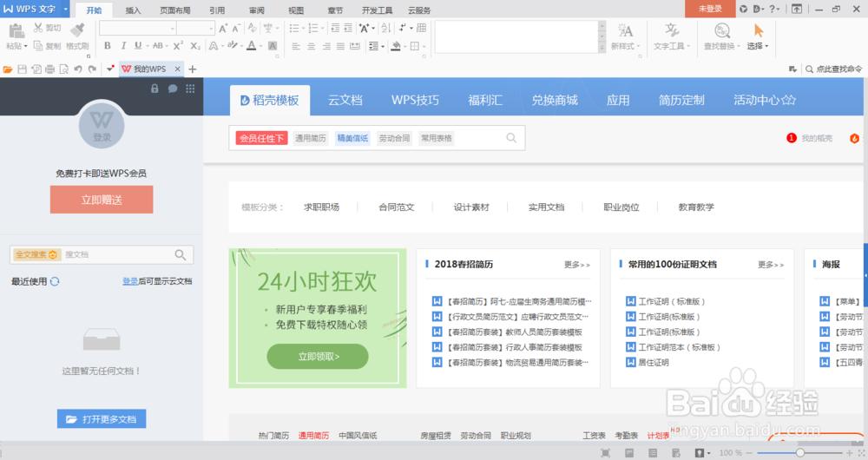Click the magnifier in template search box
Viewport: 868px width, 460px height.
click(511, 138)
